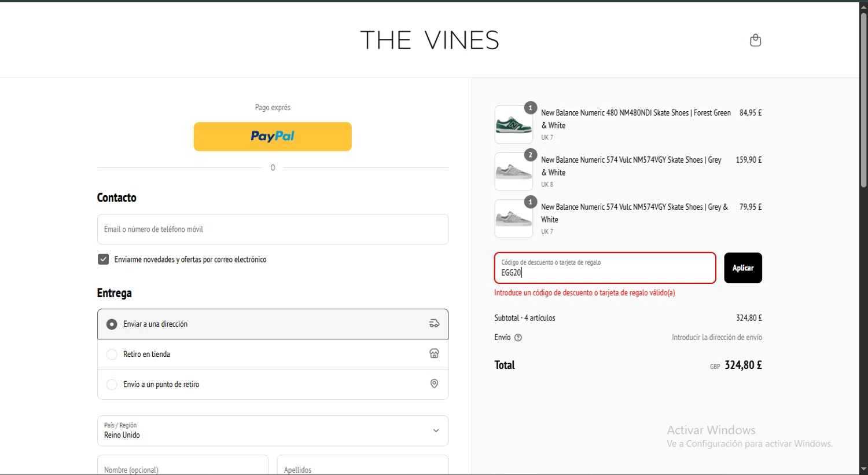Focus the email or phone contact field
The width and height of the screenshot is (868, 475).
tap(273, 229)
